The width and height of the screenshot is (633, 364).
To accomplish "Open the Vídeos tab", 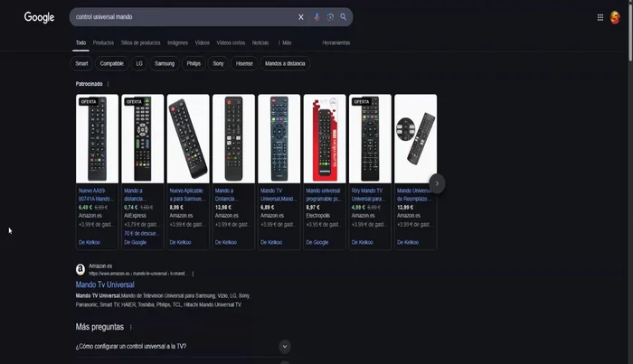I will [203, 42].
